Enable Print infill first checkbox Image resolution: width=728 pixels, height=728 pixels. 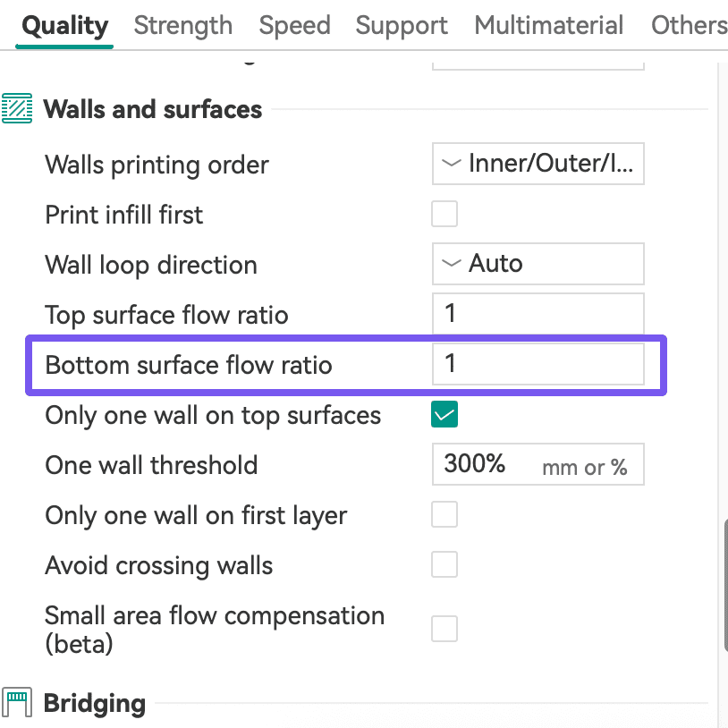tap(444, 215)
